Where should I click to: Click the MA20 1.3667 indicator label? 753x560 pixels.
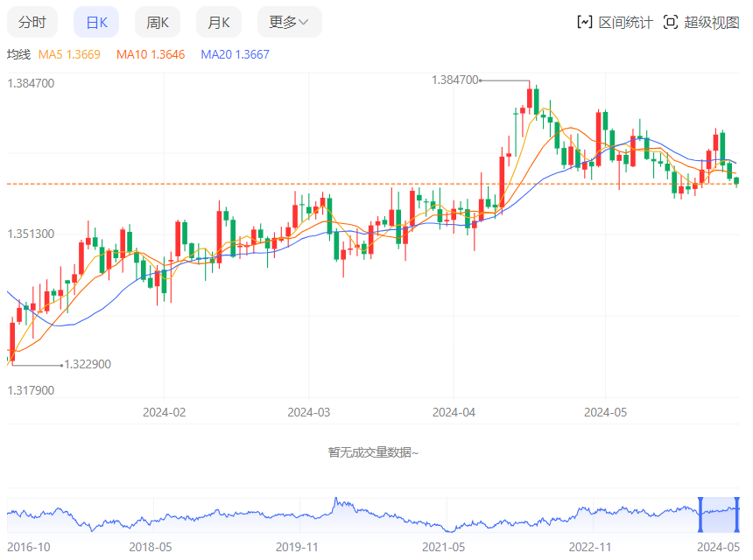coord(235,54)
